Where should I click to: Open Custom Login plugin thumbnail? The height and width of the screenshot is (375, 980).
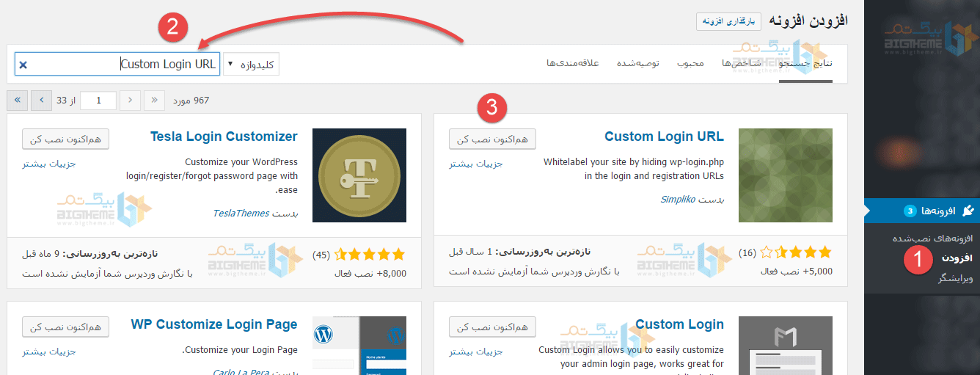pyautogui.click(x=786, y=346)
